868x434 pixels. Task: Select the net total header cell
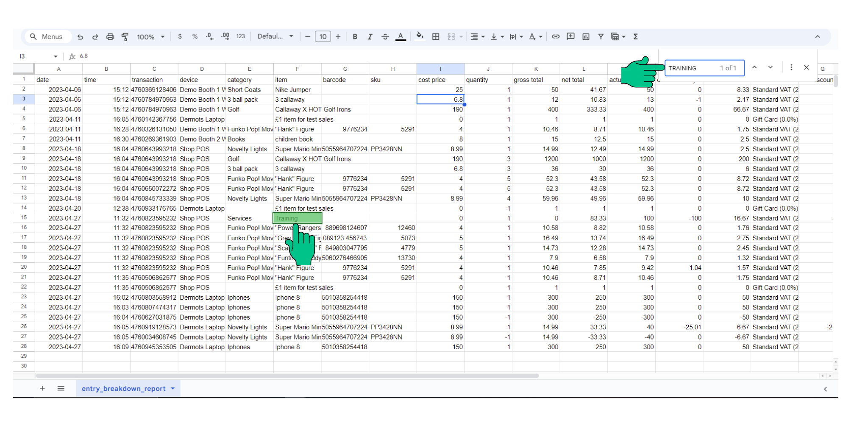click(584, 80)
